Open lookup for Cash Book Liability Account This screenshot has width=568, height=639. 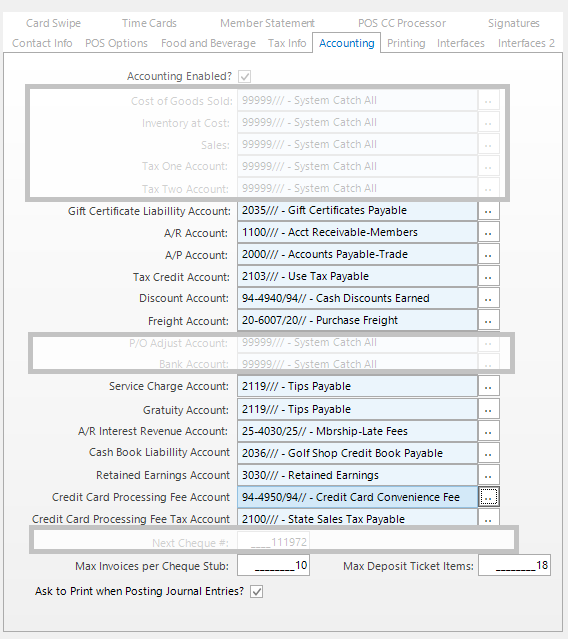pyautogui.click(x=489, y=454)
